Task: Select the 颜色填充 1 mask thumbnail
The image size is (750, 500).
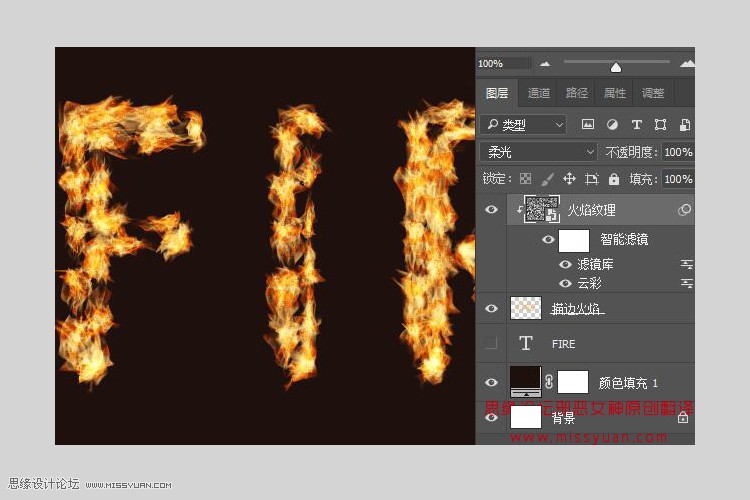Action: [x=573, y=382]
